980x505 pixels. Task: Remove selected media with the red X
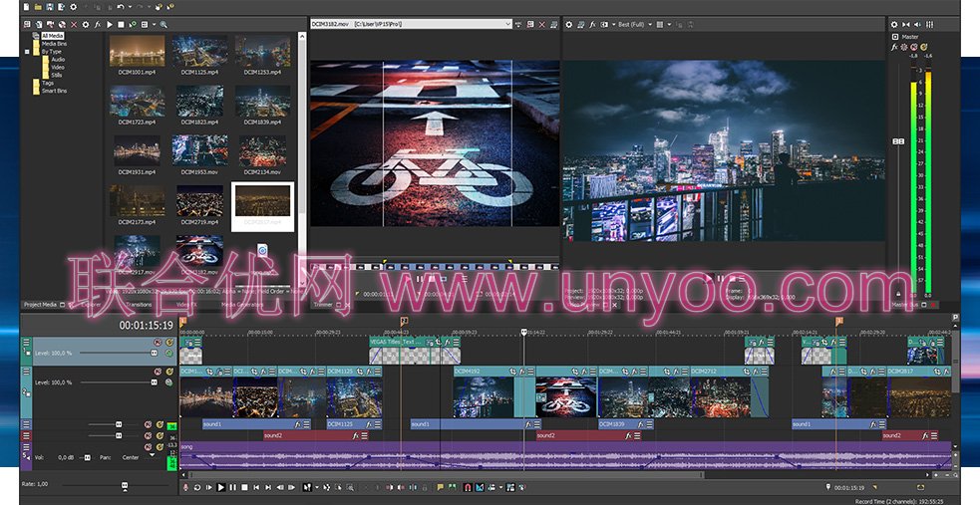(74, 24)
